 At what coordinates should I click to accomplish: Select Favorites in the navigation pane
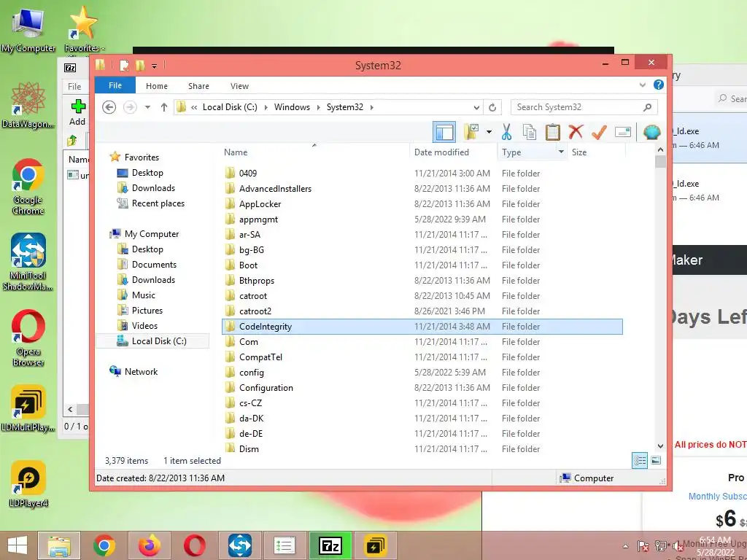point(142,157)
